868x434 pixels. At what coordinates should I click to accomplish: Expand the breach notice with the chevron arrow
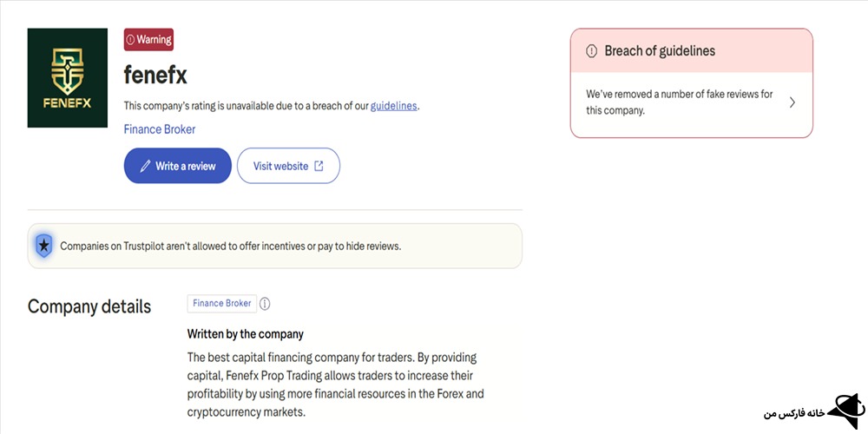pyautogui.click(x=792, y=102)
